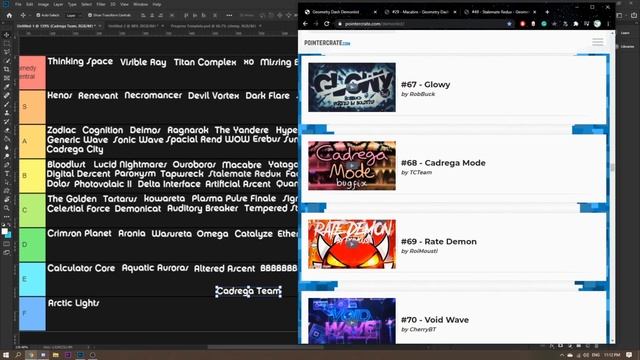Screen dimensions: 640x360
Task: Click the background color swatch
Action: click(x=8, y=235)
